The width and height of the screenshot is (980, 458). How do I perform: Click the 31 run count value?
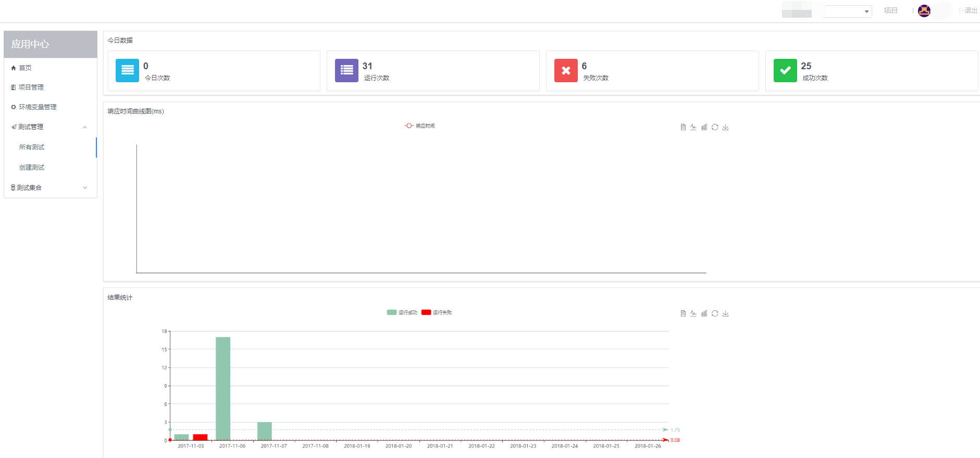[x=367, y=66]
